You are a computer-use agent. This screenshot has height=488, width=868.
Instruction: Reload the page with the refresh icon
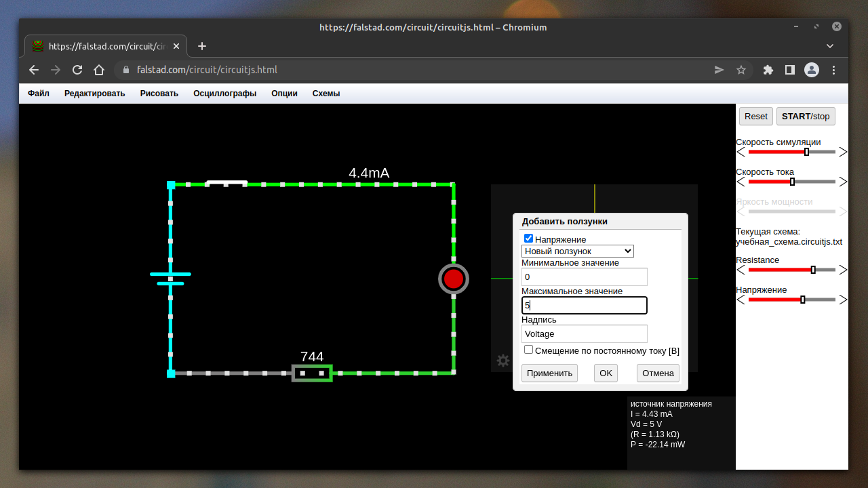click(77, 70)
